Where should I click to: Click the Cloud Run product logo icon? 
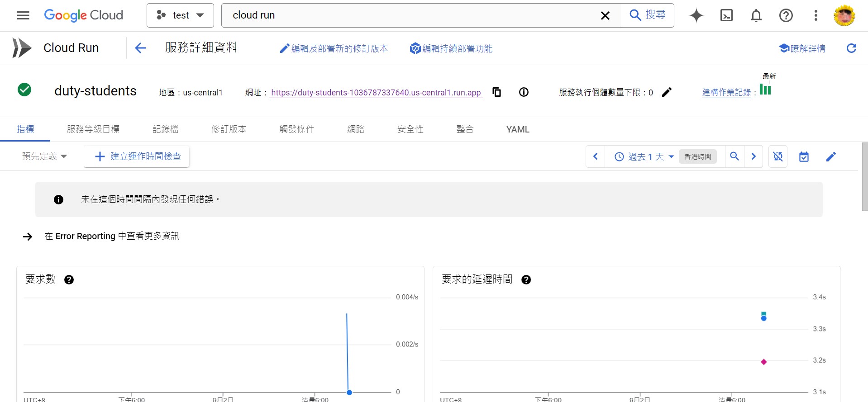[x=22, y=48]
